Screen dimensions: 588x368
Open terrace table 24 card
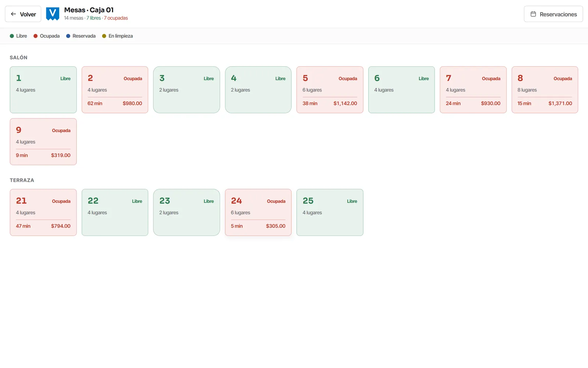pos(258,212)
